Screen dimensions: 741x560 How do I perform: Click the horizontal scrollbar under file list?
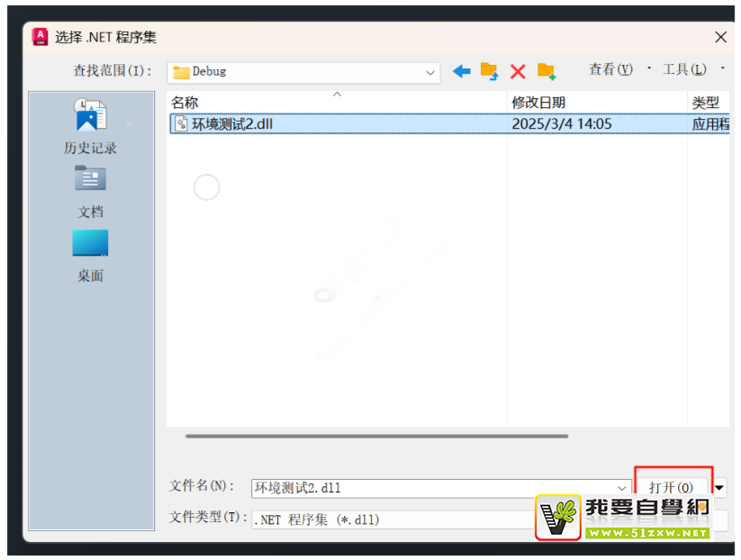(376, 437)
